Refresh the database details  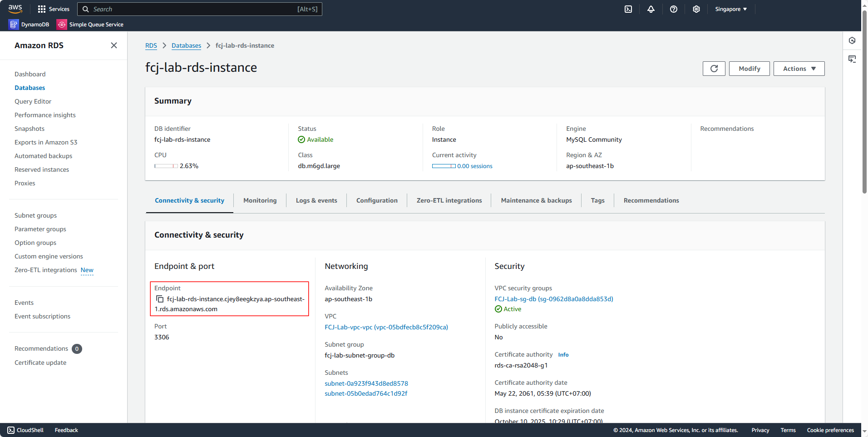(714, 69)
